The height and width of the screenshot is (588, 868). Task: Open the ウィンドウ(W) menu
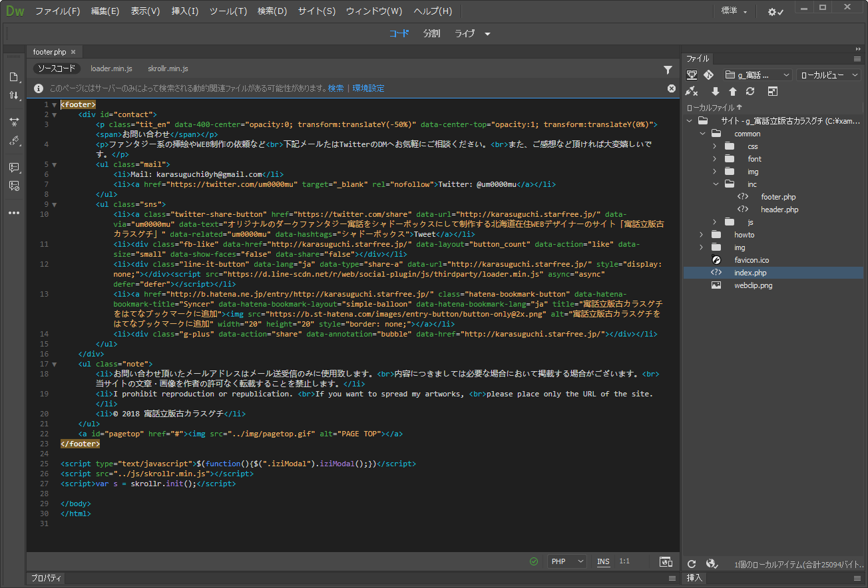click(374, 11)
